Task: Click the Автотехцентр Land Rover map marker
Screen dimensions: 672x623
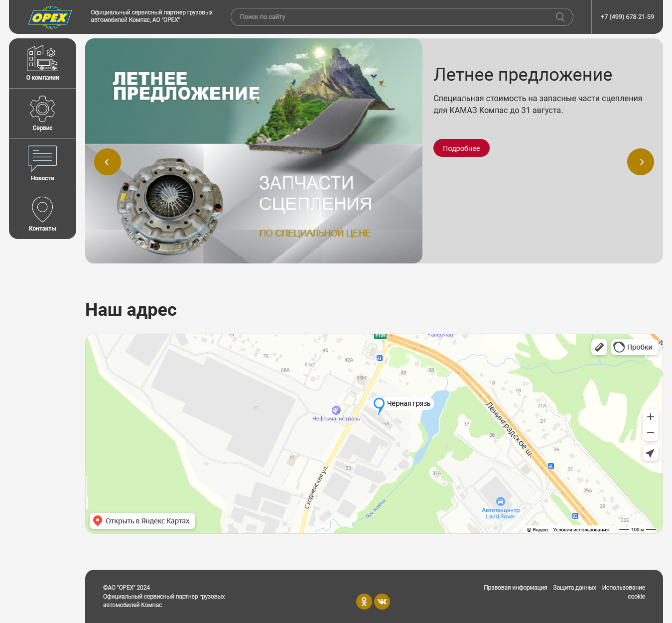Action: click(x=501, y=501)
